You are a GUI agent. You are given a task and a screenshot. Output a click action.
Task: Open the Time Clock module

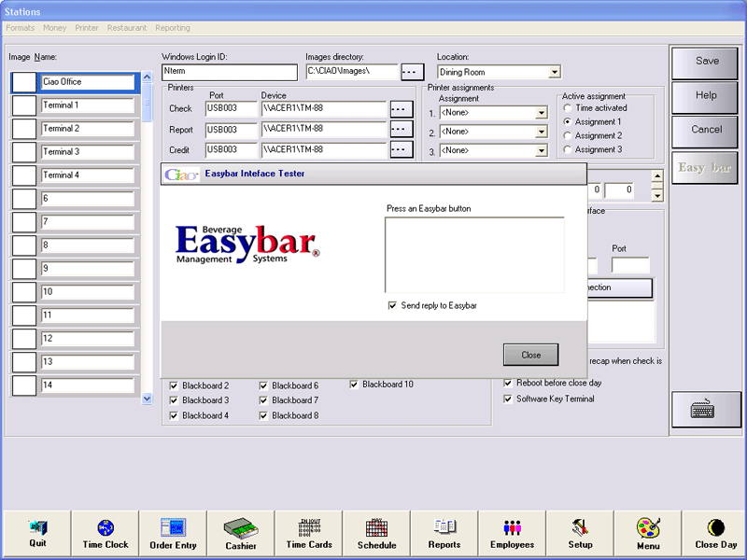pyautogui.click(x=106, y=533)
